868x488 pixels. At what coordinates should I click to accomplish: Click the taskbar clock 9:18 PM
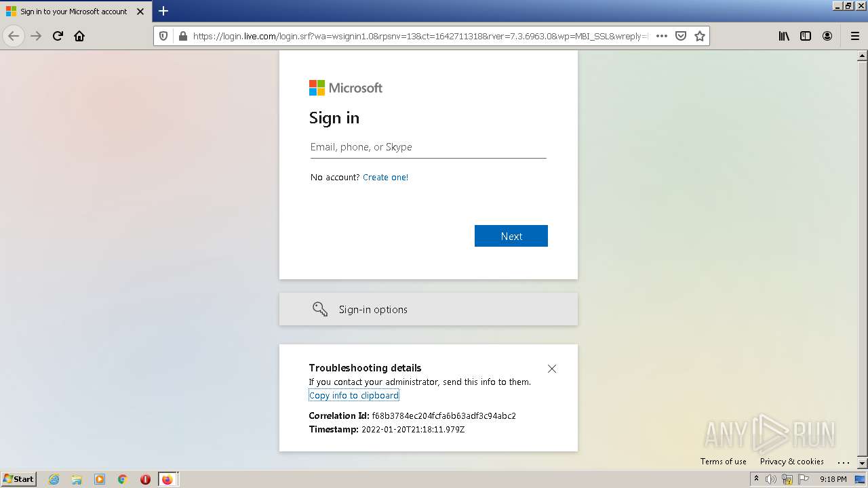(x=833, y=479)
